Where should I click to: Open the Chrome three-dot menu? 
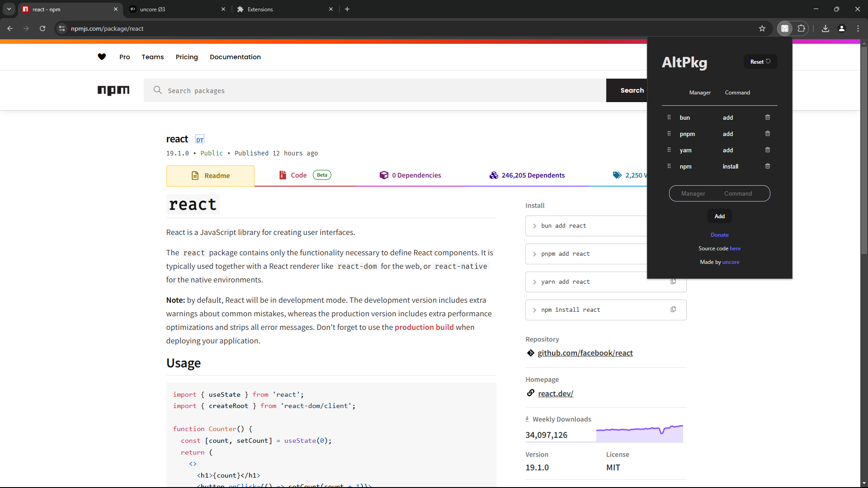858,28
